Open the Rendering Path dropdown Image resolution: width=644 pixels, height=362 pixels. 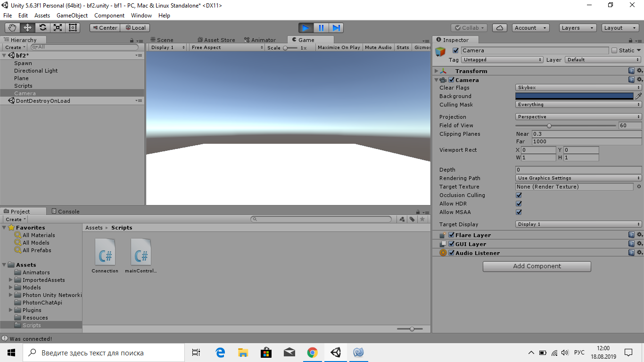coord(578,178)
